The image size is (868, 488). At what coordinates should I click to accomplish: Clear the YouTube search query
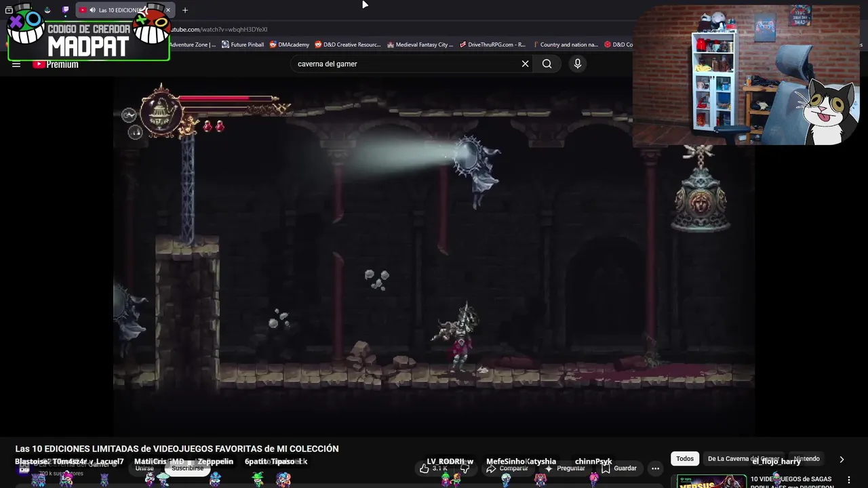525,64
